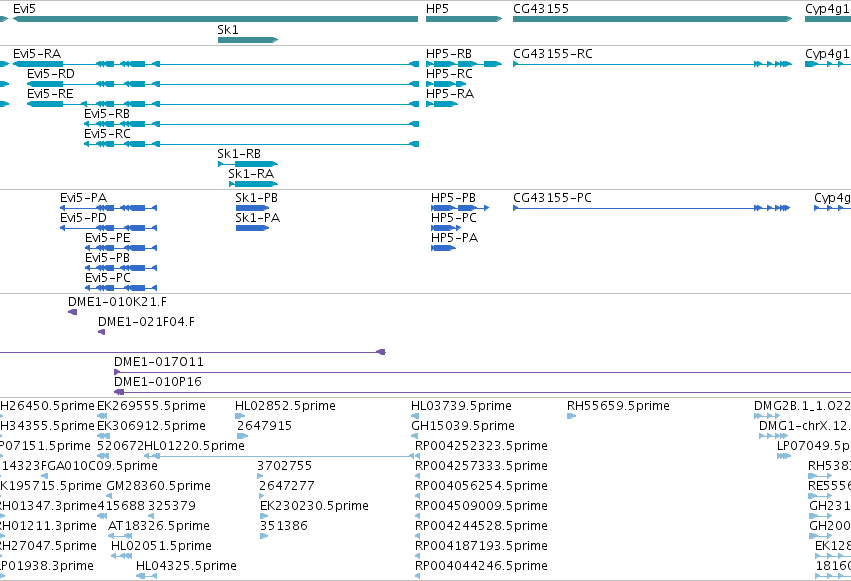The width and height of the screenshot is (851, 581).
Task: Pick the Sk1-PA coding feature label
Action: point(258,218)
